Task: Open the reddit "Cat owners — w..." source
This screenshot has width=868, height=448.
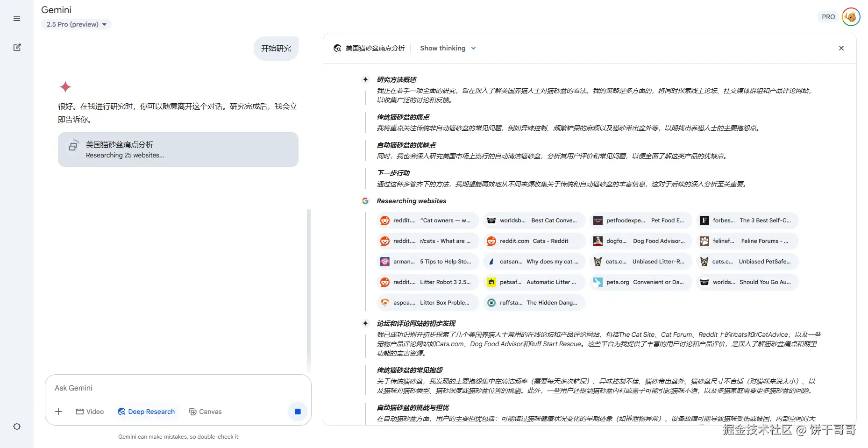Action: click(x=427, y=220)
